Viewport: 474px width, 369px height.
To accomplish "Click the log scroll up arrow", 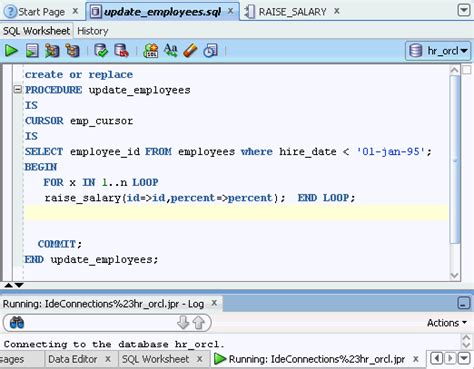I will point(465,337).
